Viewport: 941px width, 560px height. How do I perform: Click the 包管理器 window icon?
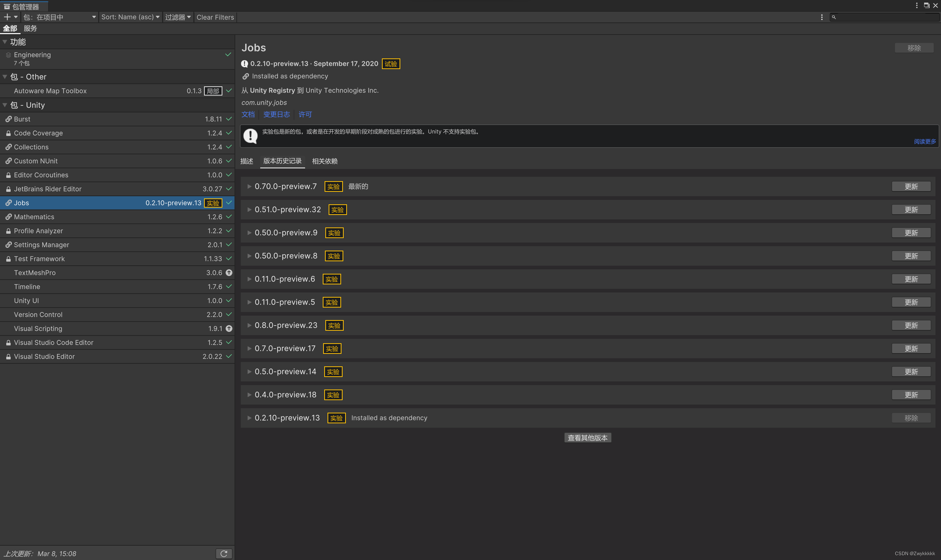click(7, 6)
